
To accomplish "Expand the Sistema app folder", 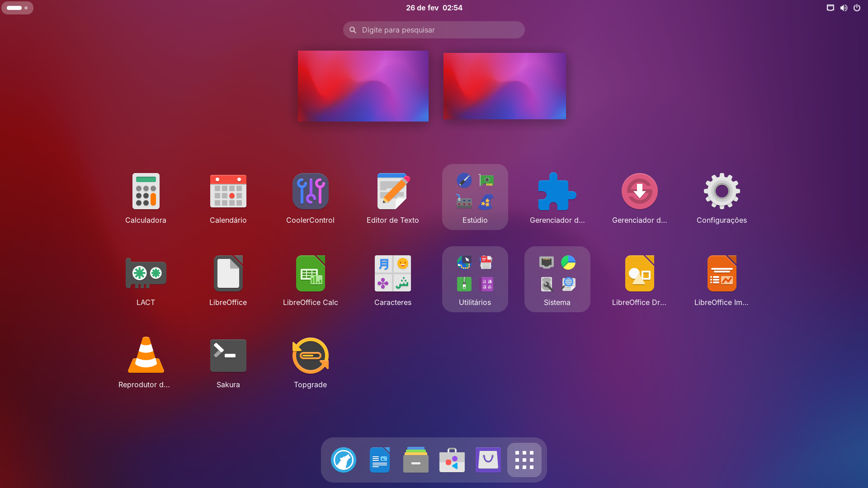I will click(x=557, y=279).
